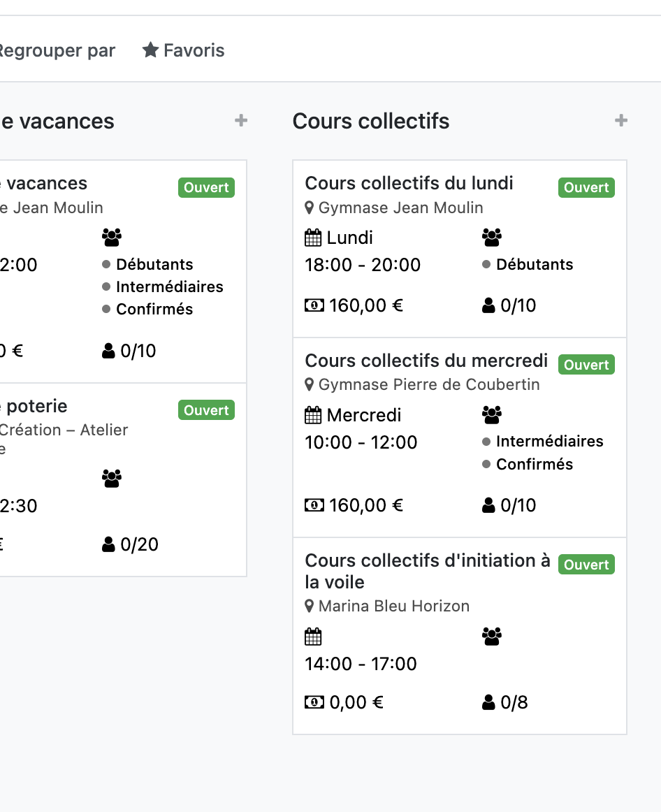Click the star icon beside Favoris

(150, 50)
